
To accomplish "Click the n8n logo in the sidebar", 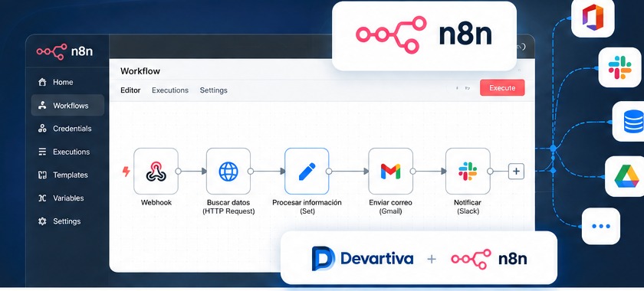I will (x=64, y=52).
